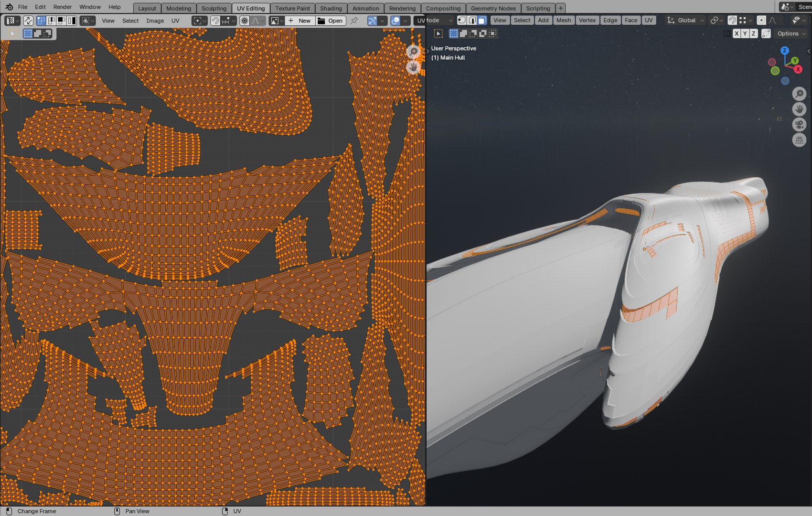Open Image menu in UV editor
This screenshot has width=812, height=516.
coord(155,21)
